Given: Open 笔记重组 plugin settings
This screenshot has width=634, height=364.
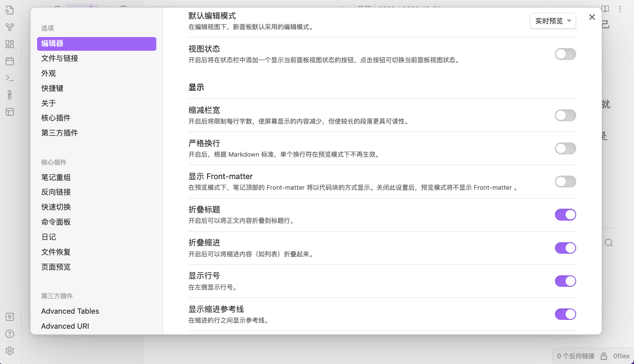Looking at the screenshot, I should point(97,177).
